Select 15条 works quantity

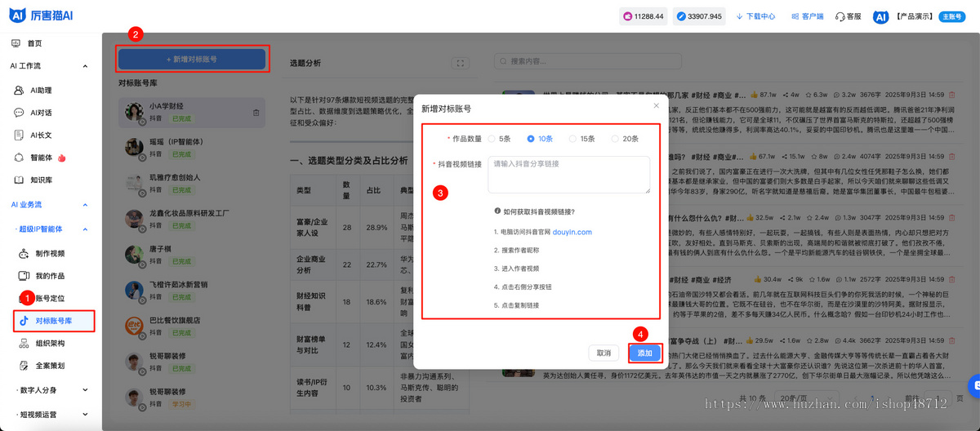582,139
